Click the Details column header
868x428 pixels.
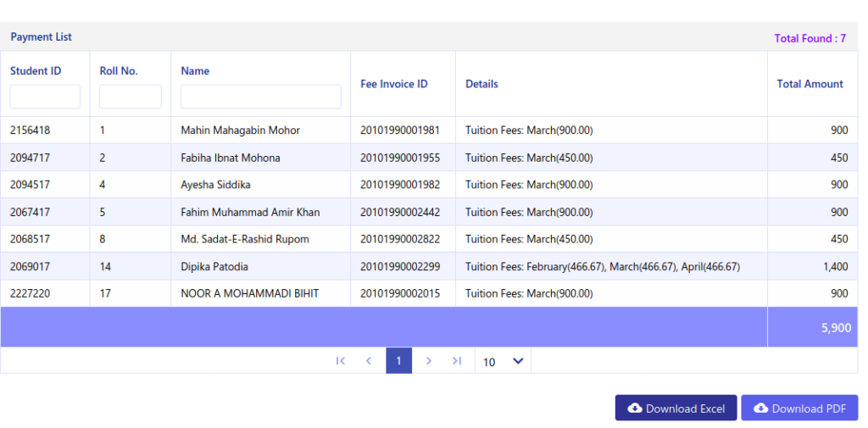point(481,84)
